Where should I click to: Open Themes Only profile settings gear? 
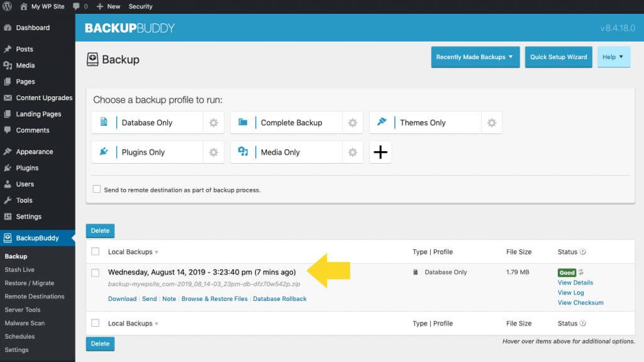[x=492, y=123]
